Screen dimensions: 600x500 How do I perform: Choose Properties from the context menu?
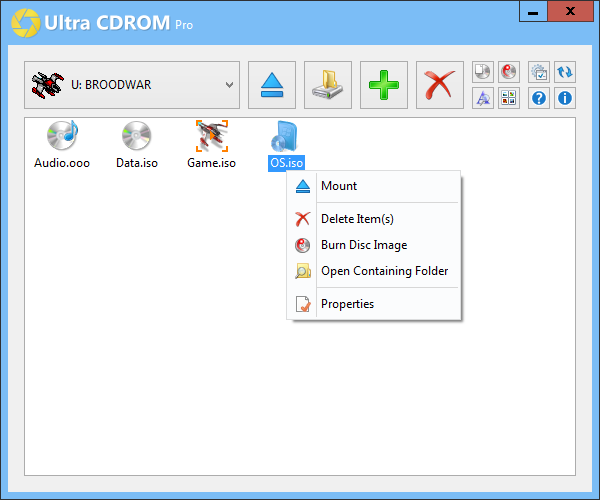click(374, 304)
